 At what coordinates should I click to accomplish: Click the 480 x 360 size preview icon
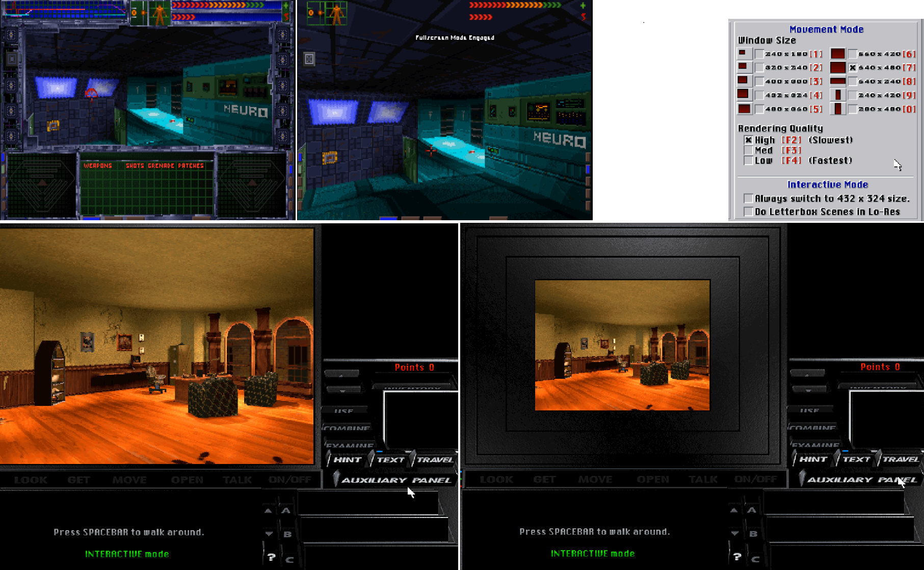744,109
